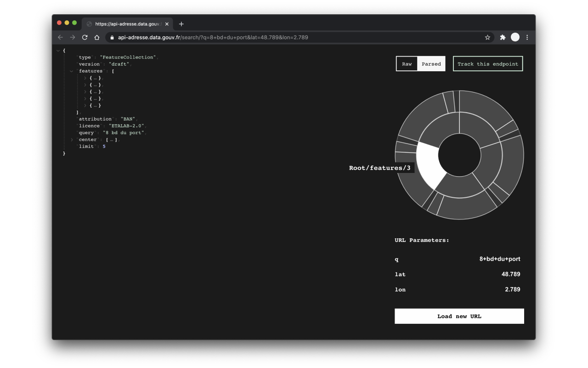Click the URL Parameters heading
Image resolution: width=588 pixels, height=368 pixels.
click(x=422, y=240)
